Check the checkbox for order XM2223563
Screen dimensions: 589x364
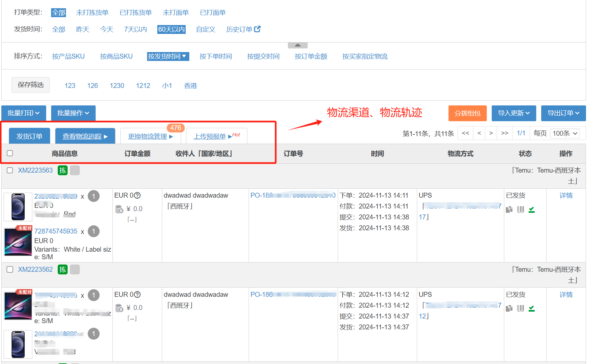click(x=10, y=170)
